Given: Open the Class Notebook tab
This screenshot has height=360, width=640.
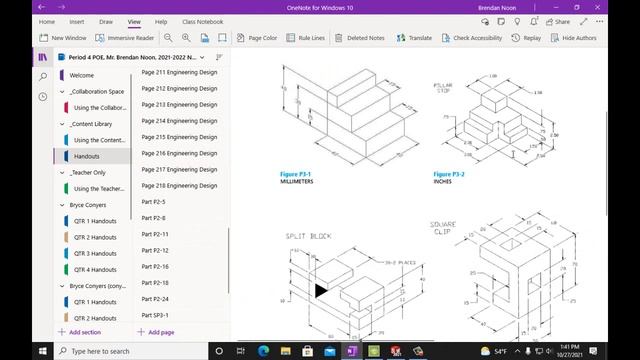Looking at the screenshot, I should [202, 22].
